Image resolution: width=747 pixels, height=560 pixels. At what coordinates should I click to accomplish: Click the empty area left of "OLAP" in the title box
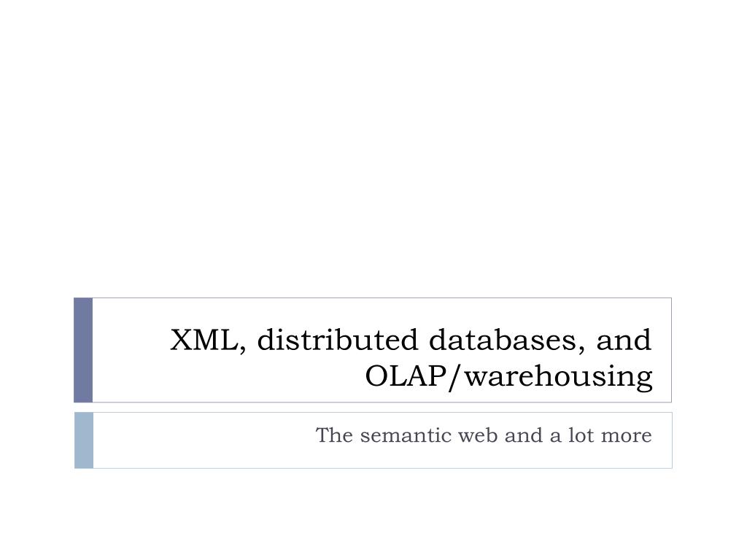pyautogui.click(x=224, y=377)
